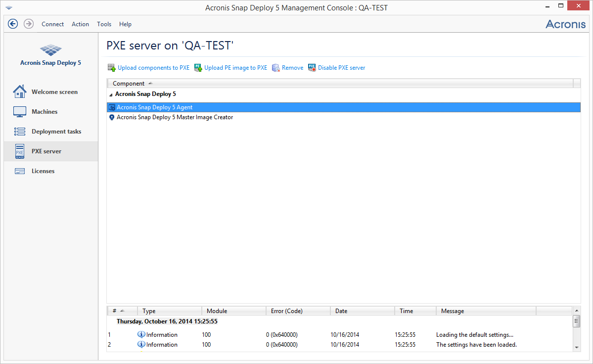Image resolution: width=593 pixels, height=364 pixels.
Task: Click the log panel vertical scrollbar
Action: (x=577, y=322)
